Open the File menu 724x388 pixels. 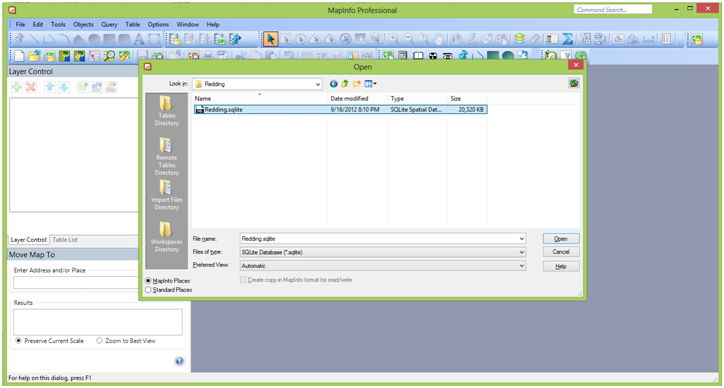point(21,24)
